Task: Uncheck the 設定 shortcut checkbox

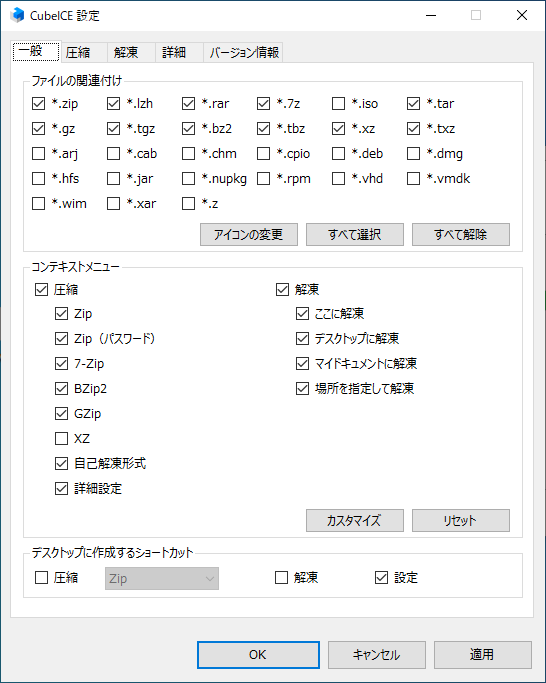Action: coord(381,578)
